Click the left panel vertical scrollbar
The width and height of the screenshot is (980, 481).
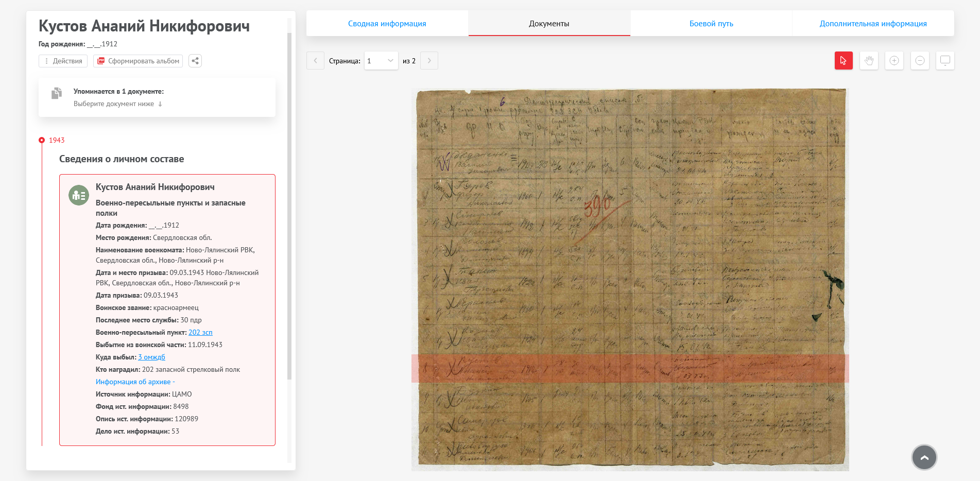click(x=289, y=206)
